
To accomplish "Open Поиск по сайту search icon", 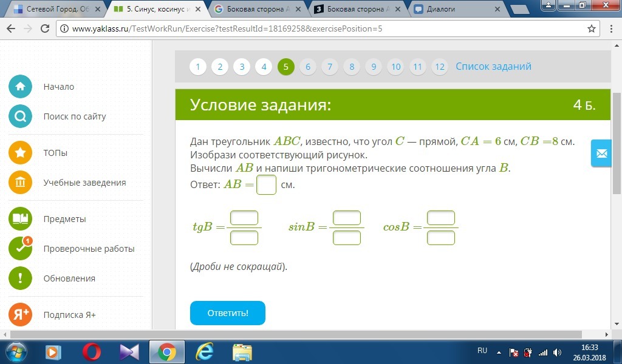I will click(20, 116).
